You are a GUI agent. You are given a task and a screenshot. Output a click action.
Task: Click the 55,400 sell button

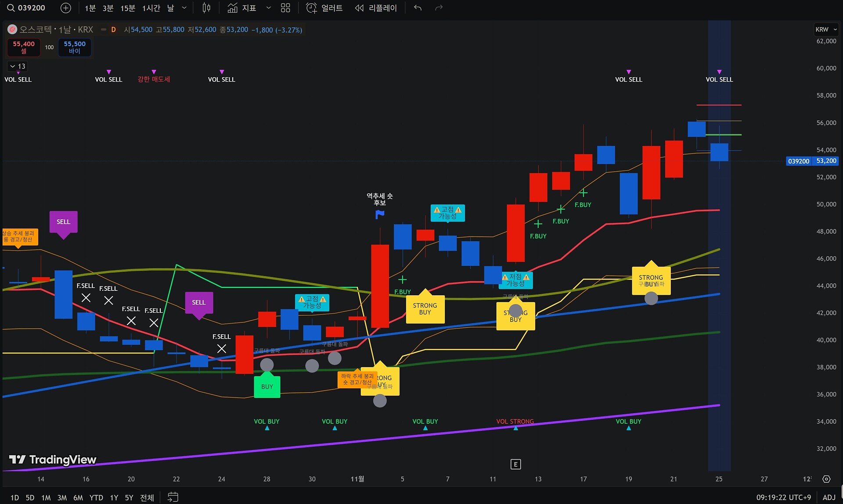point(24,47)
